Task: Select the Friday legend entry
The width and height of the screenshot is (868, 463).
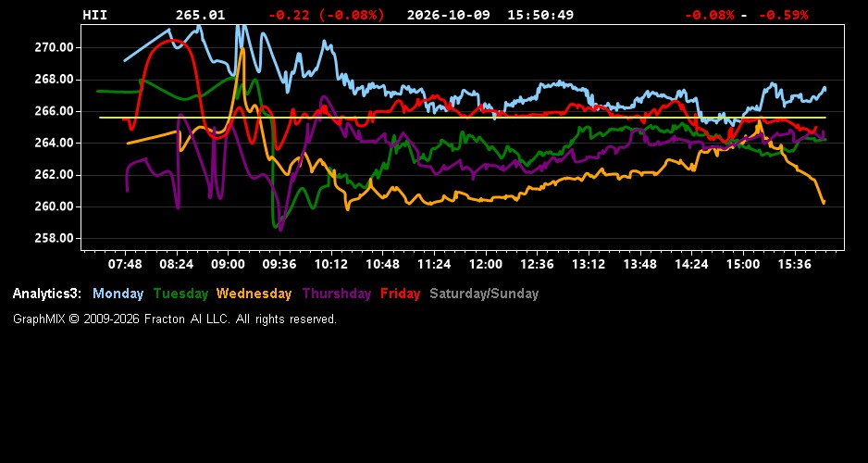Action: click(401, 294)
